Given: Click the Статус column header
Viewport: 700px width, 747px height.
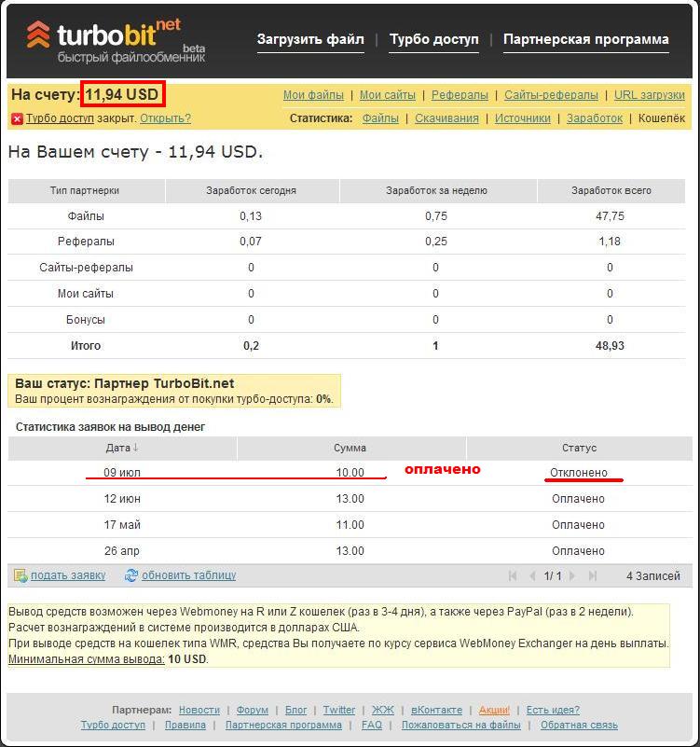Looking at the screenshot, I should coord(579,449).
